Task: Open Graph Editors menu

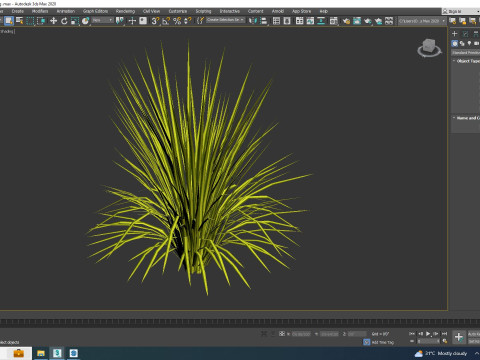Action: [x=95, y=11]
